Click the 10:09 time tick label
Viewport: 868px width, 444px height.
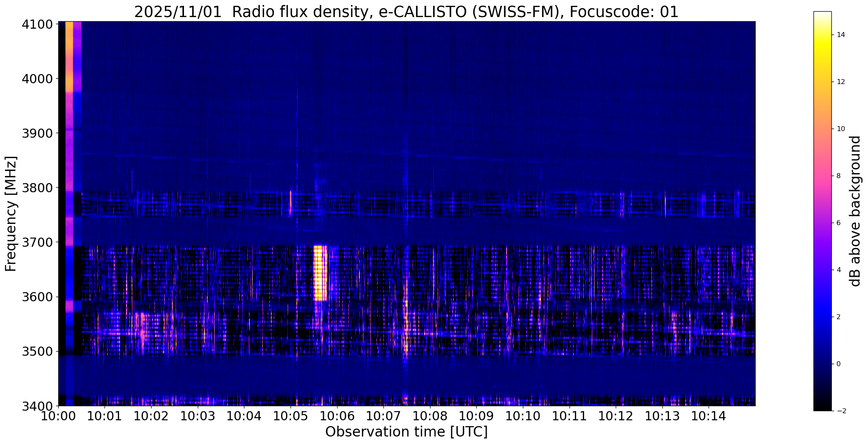tap(477, 416)
